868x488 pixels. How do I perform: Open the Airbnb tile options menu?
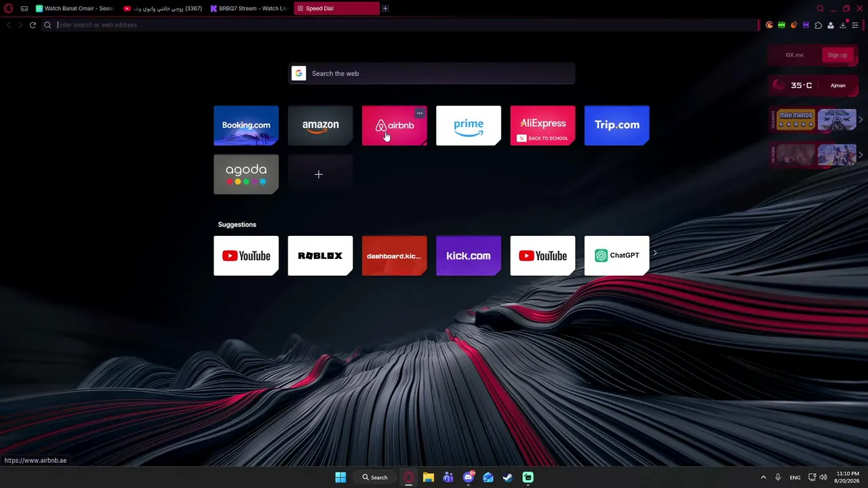(x=420, y=113)
